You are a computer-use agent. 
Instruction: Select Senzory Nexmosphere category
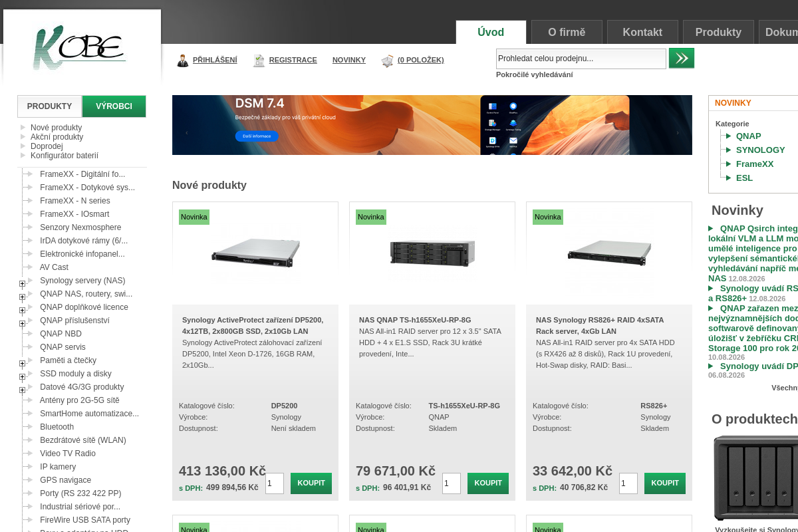[x=80, y=227]
